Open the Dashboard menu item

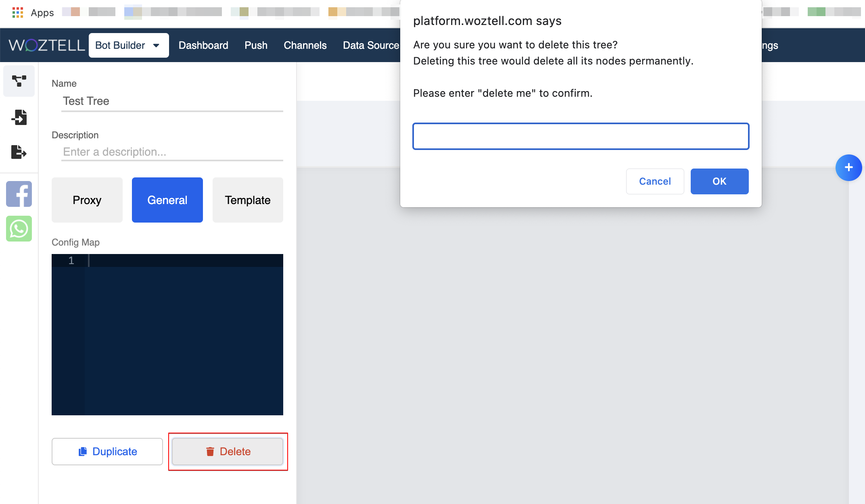tap(203, 45)
